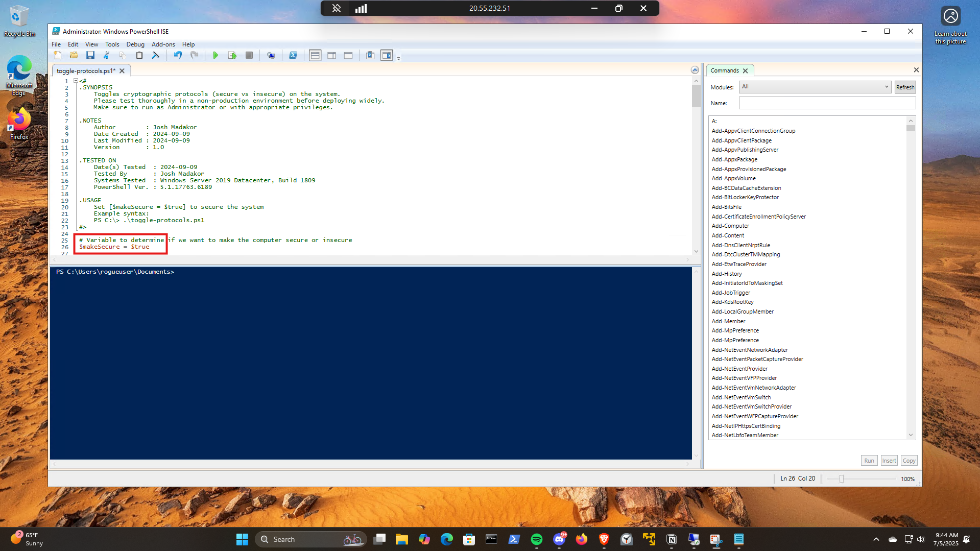The image size is (980, 551).
Task: Save the script with the floppy disk icon
Action: pos(90,55)
